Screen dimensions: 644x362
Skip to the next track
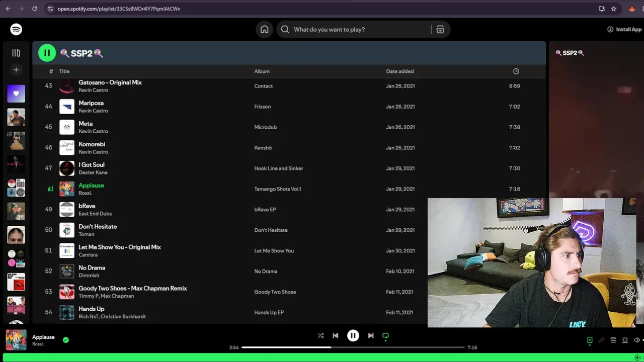tap(371, 335)
